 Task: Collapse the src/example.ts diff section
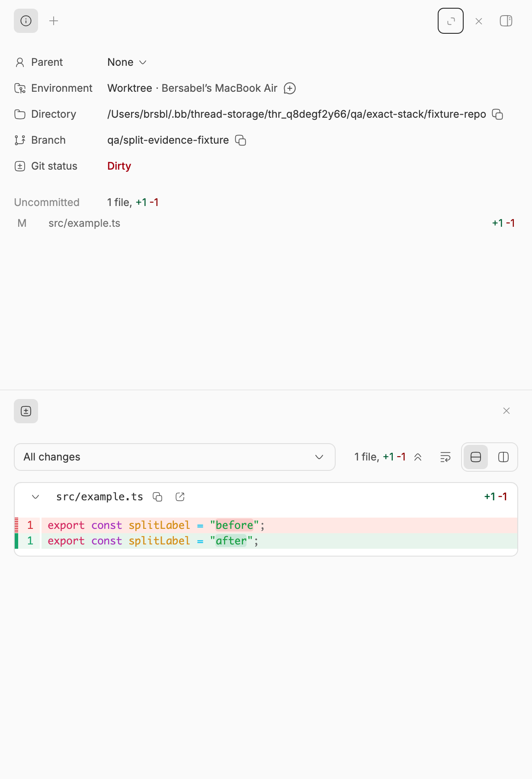pos(35,497)
